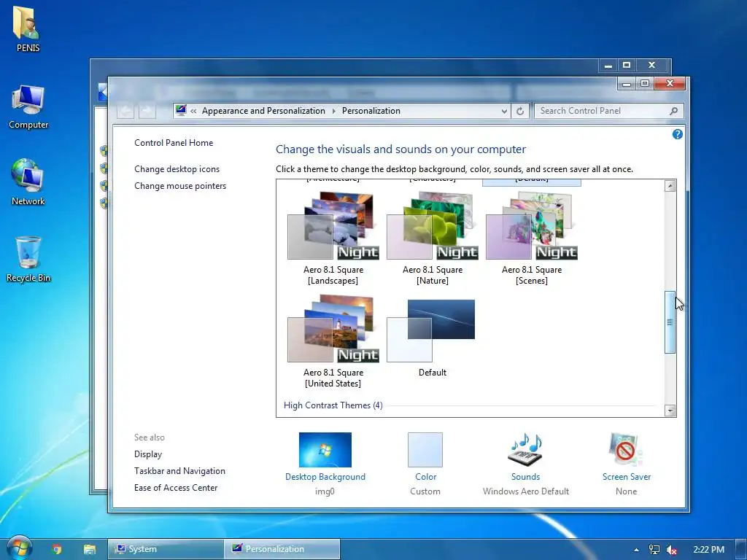Click the Search Control Panel field

[609, 111]
